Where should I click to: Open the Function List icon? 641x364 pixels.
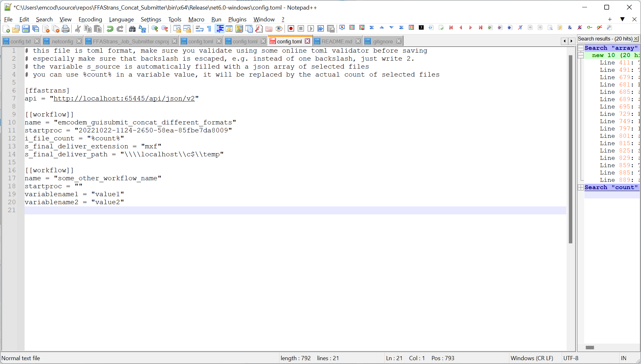[259, 29]
